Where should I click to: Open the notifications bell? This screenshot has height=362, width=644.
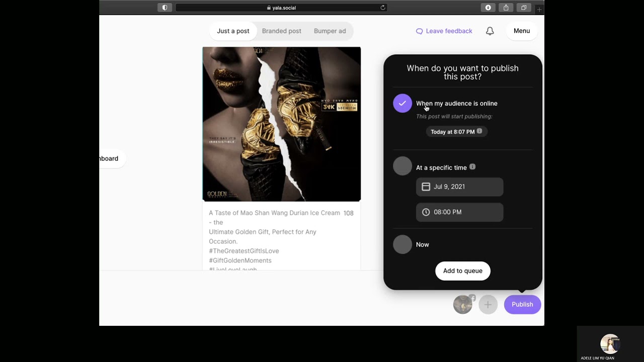(x=490, y=31)
